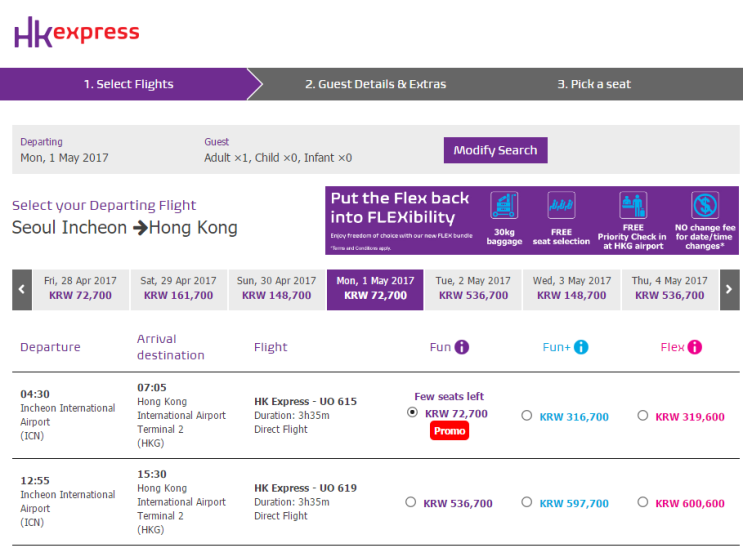The width and height of the screenshot is (743, 548).
Task: Click the NO change fee icon
Action: (705, 205)
